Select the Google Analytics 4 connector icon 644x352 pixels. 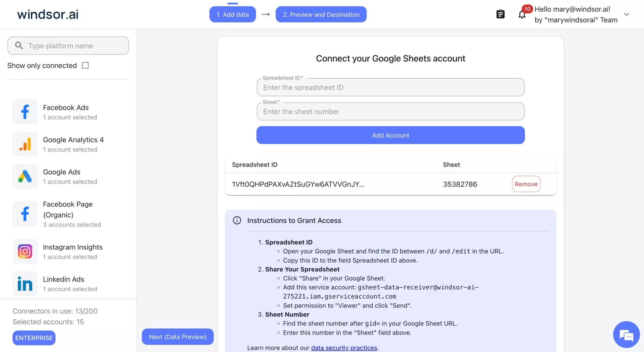[x=25, y=144]
